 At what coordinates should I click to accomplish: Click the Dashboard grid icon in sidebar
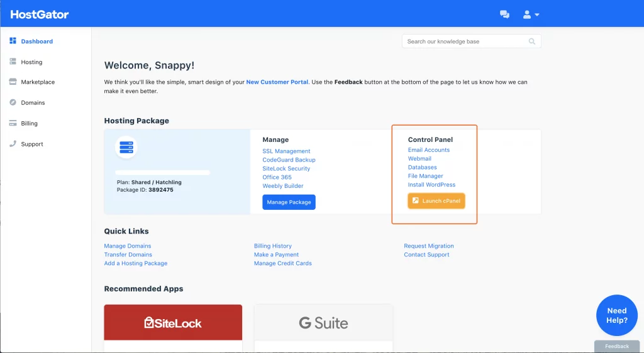coord(13,41)
